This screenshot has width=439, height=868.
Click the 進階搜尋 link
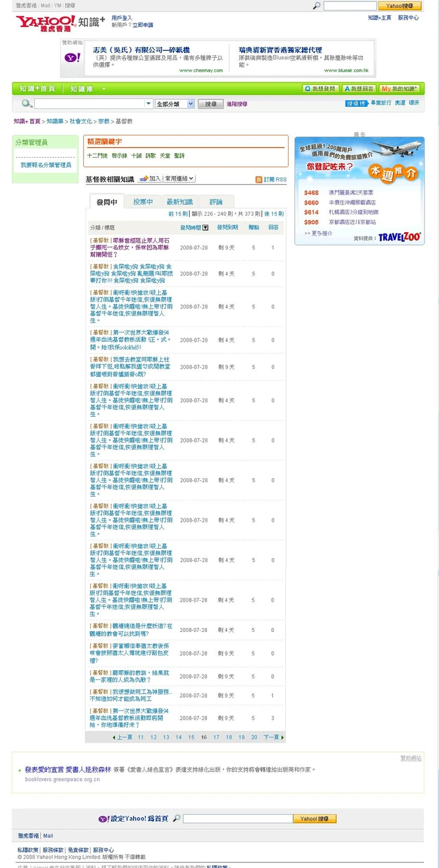coord(237,104)
